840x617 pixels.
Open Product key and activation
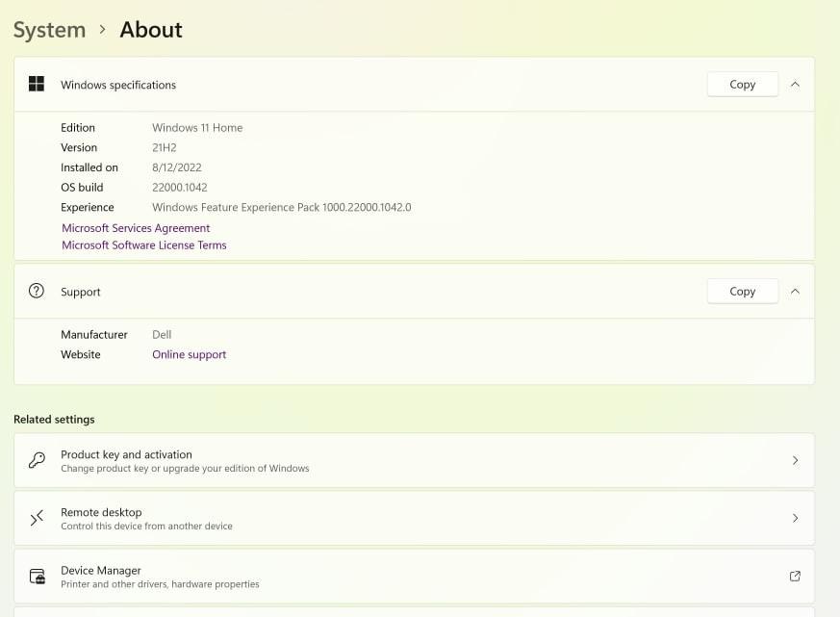pyautogui.click(x=414, y=460)
